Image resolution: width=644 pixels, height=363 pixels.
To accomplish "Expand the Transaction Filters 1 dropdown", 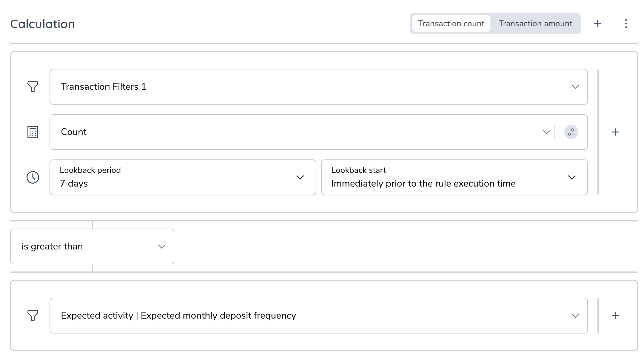I will [318, 87].
